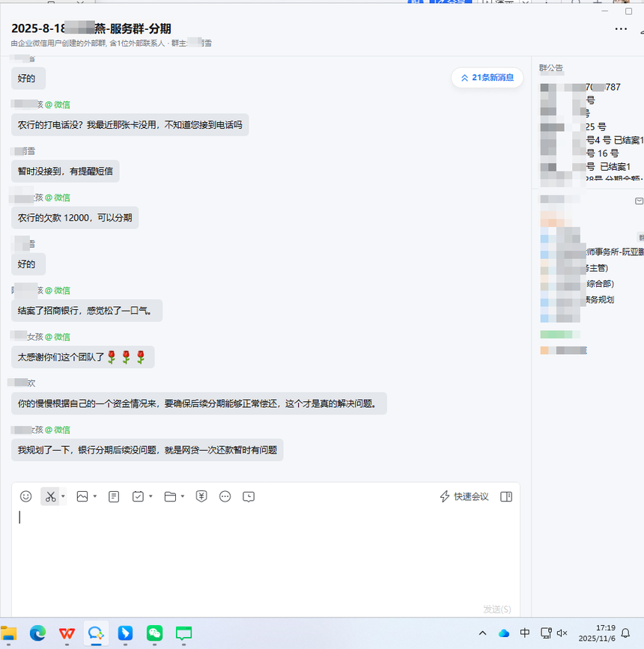This screenshot has width=644, height=649.
Task: Click the schedule task checkbox icon
Action: coord(138,496)
